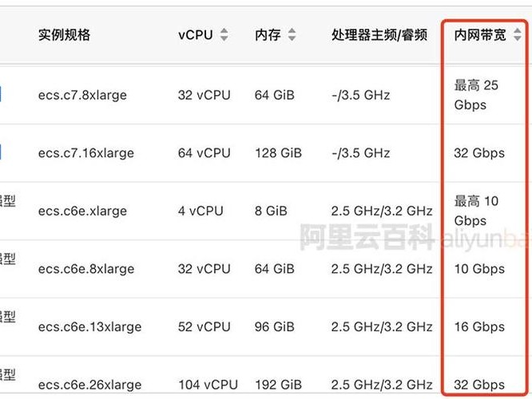Click the 实例规格 column header

[x=64, y=35]
